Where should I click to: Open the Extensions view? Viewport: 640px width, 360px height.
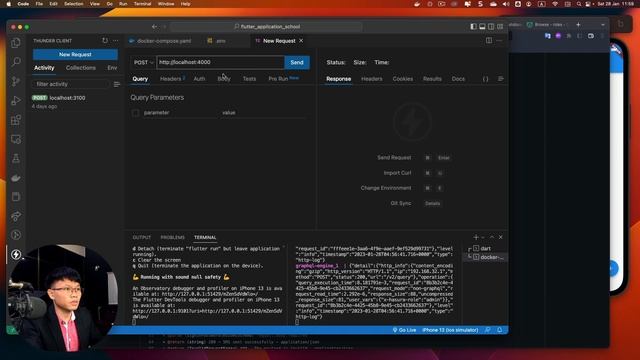coord(16,120)
